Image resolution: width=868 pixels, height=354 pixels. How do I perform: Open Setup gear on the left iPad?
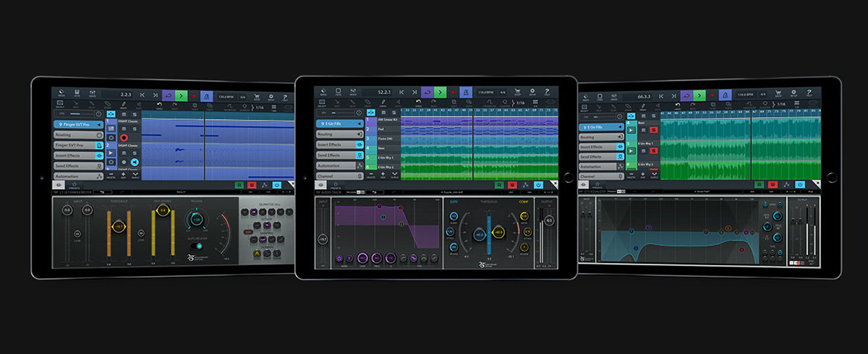pyautogui.click(x=271, y=97)
